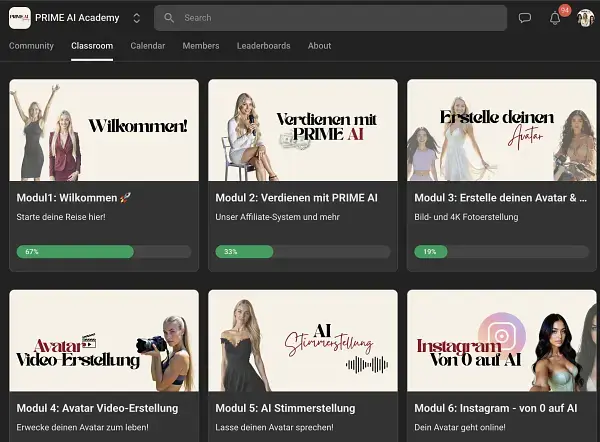Open the Leaderboards tab

click(263, 46)
